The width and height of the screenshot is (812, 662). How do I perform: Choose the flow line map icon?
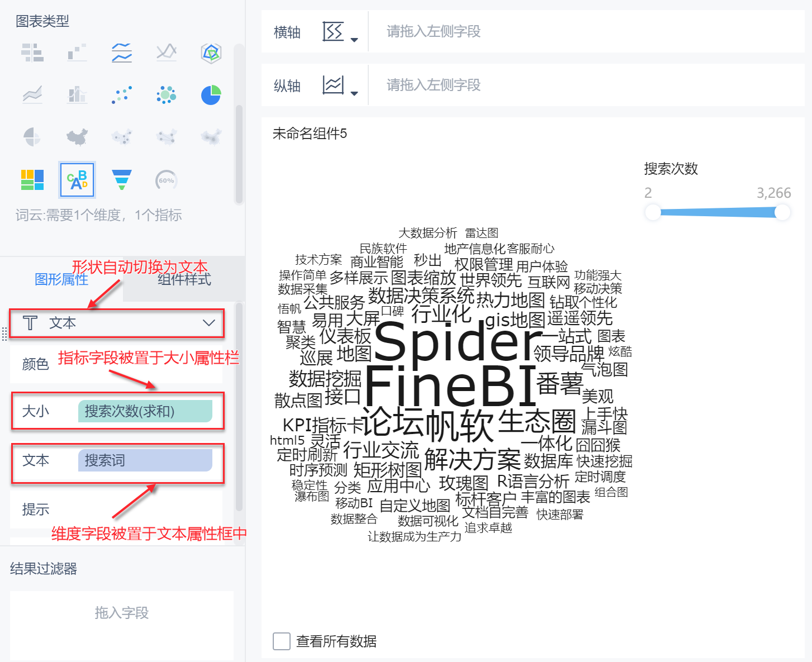pos(167,136)
